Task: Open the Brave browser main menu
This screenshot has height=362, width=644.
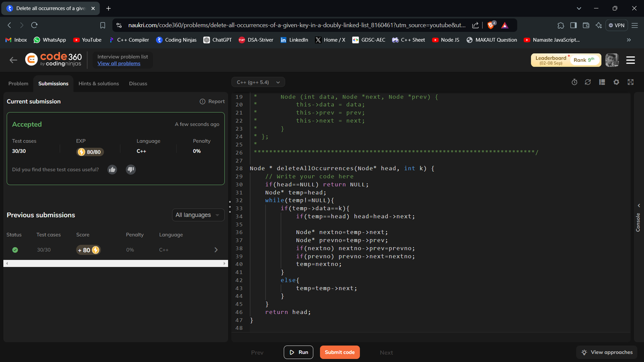Action: coord(634,25)
